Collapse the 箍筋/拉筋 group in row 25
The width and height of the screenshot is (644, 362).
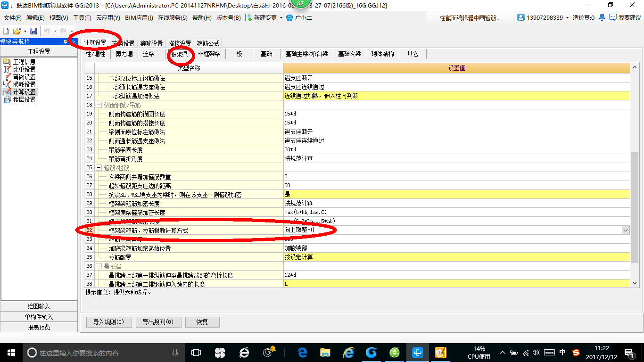(99, 167)
